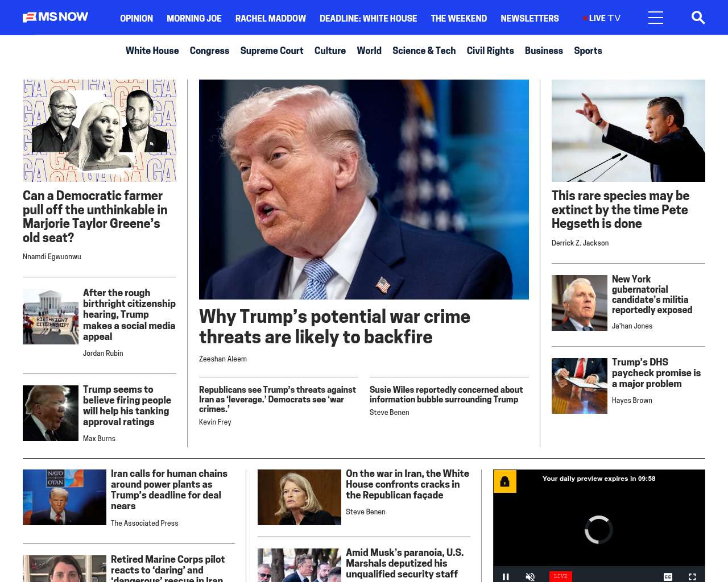Click the yellow lock icon on video
728x582 pixels.
[x=504, y=481]
